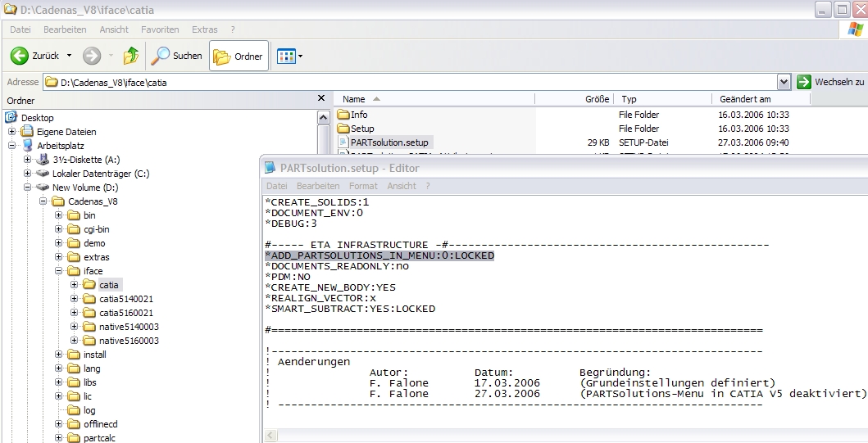Collapse the iface folder node

pyautogui.click(x=58, y=271)
